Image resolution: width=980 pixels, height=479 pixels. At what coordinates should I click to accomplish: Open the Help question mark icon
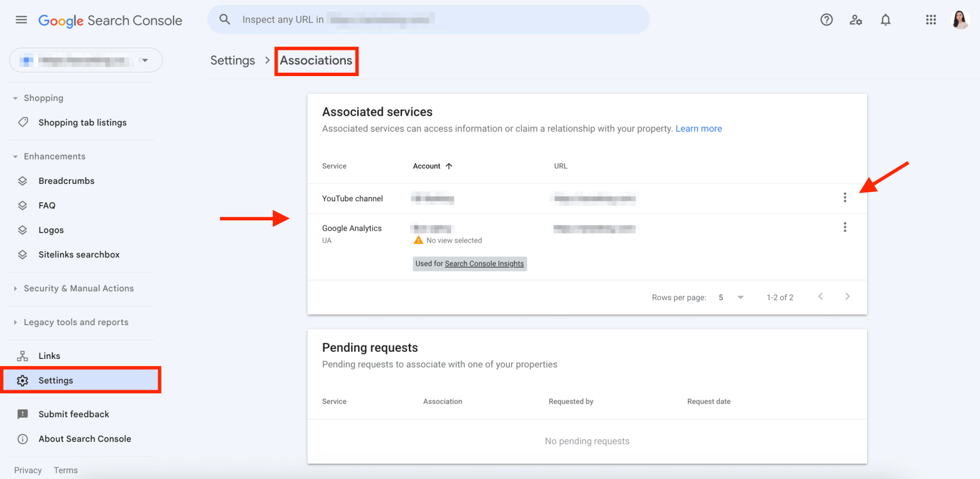tap(826, 20)
